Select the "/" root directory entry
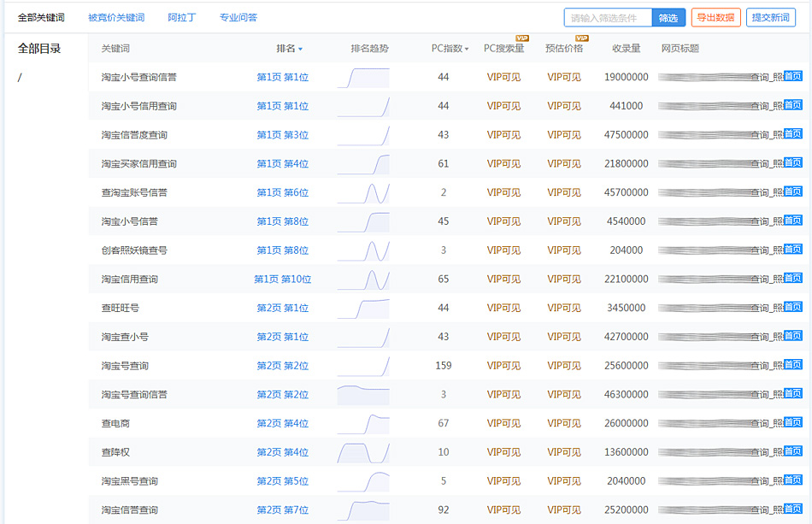812x524 pixels. 20,78
